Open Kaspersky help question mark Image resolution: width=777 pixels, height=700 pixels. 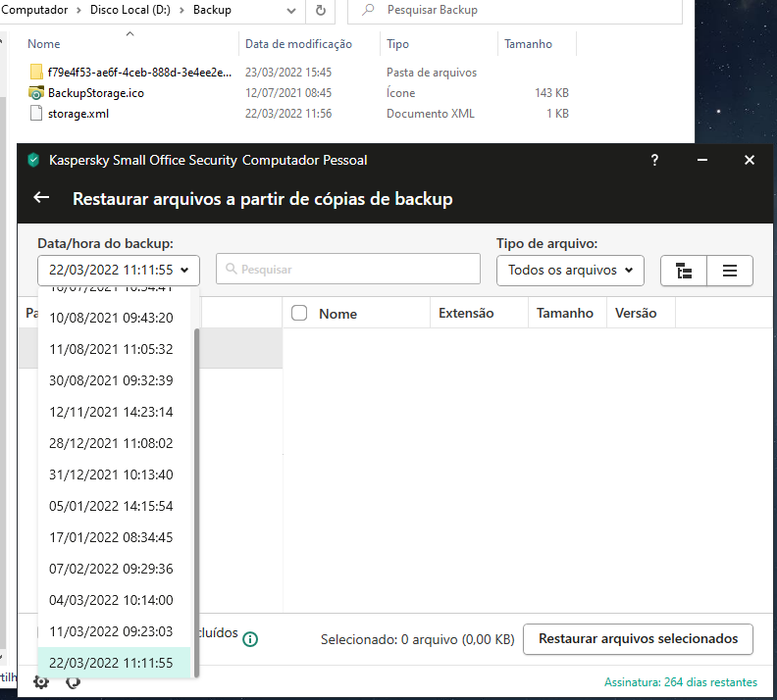click(654, 160)
